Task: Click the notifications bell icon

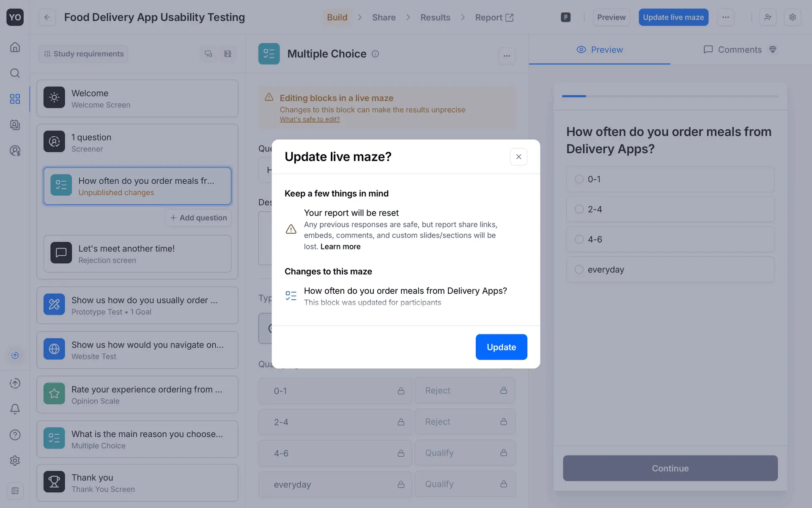Action: coord(15,409)
